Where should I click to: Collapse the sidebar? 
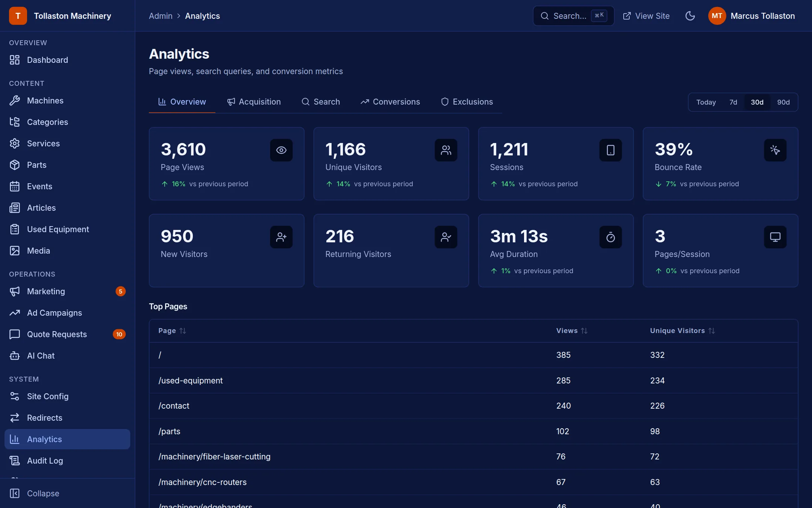(x=67, y=493)
